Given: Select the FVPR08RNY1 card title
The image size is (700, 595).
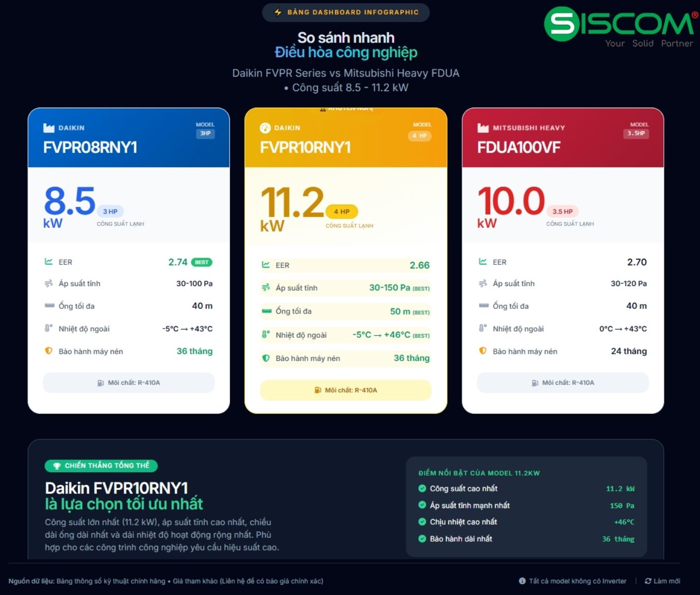Looking at the screenshot, I should [x=90, y=147].
